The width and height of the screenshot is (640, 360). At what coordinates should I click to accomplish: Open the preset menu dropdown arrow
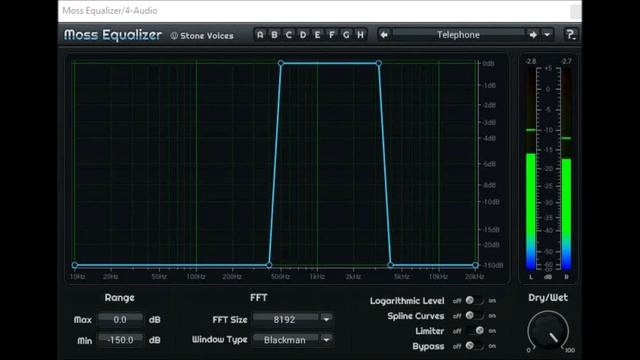tap(547, 35)
